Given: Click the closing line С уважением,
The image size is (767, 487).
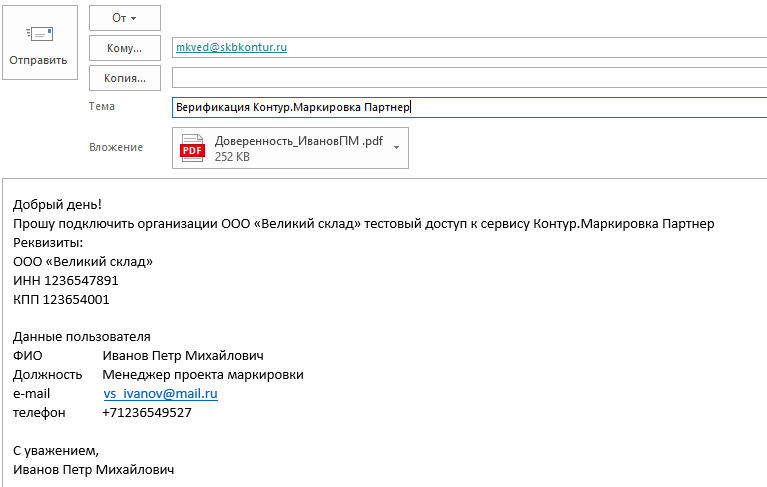Looking at the screenshot, I should click(x=56, y=451).
